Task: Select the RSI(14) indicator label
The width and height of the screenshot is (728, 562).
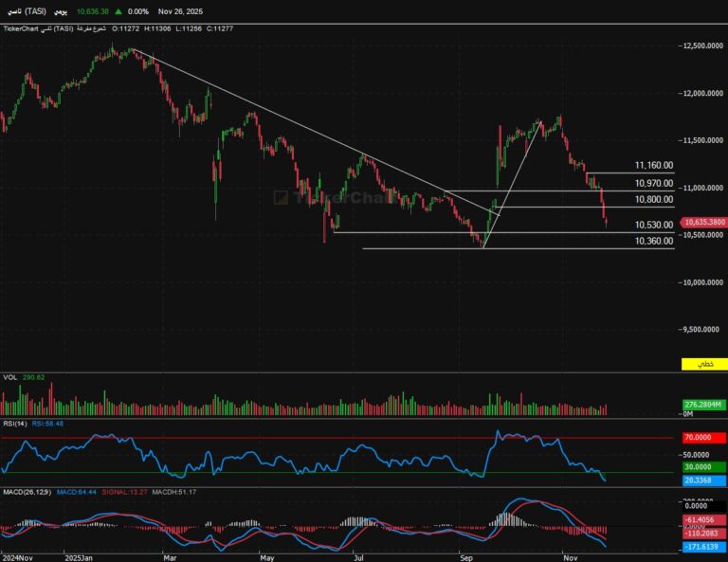Action: coord(14,424)
